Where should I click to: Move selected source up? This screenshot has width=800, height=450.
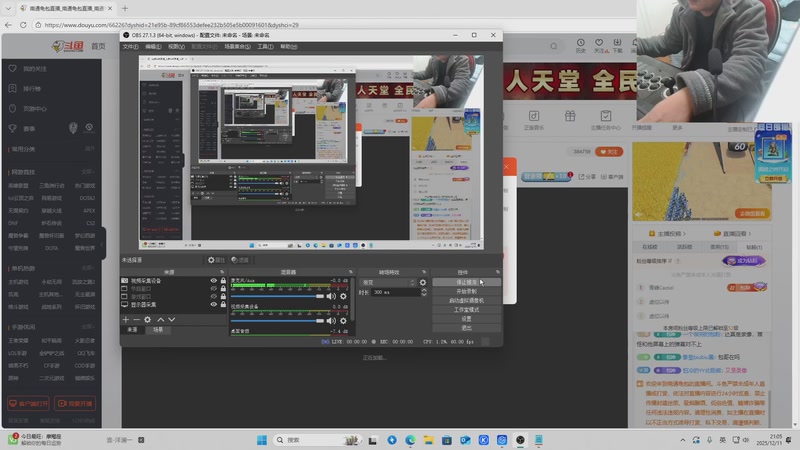click(161, 319)
